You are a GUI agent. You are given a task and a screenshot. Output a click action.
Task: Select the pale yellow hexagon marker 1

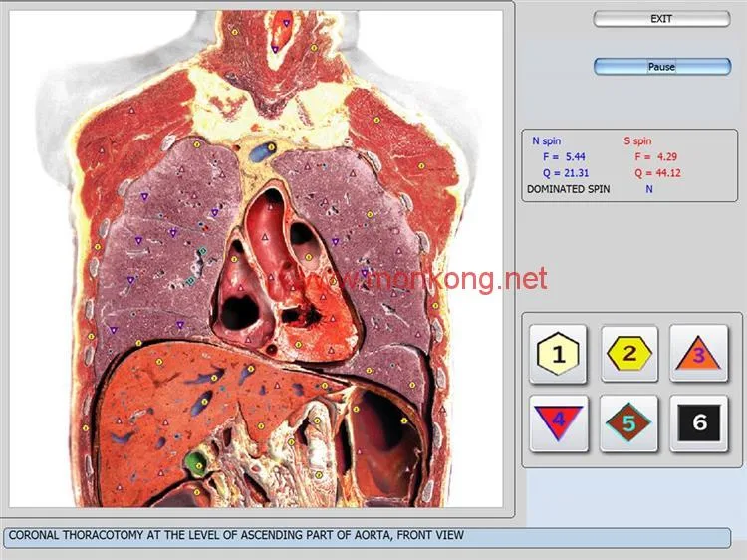click(558, 354)
